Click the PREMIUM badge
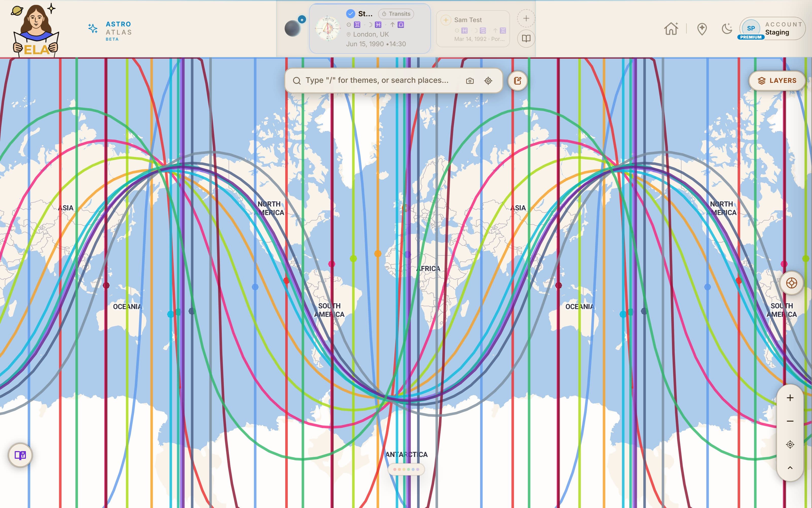This screenshot has width=812, height=508. click(x=751, y=37)
